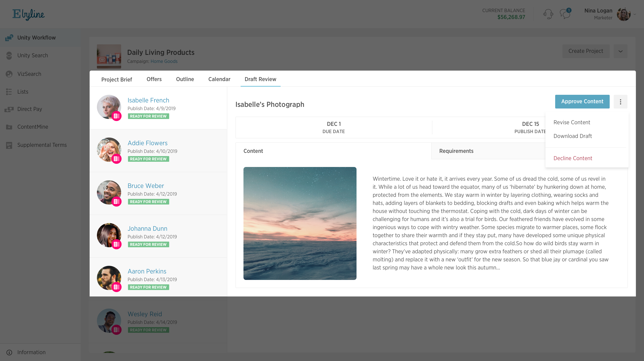Viewport: 644px width, 361px height.
Task: Click Isabelle French's avatar photo
Action: click(109, 107)
